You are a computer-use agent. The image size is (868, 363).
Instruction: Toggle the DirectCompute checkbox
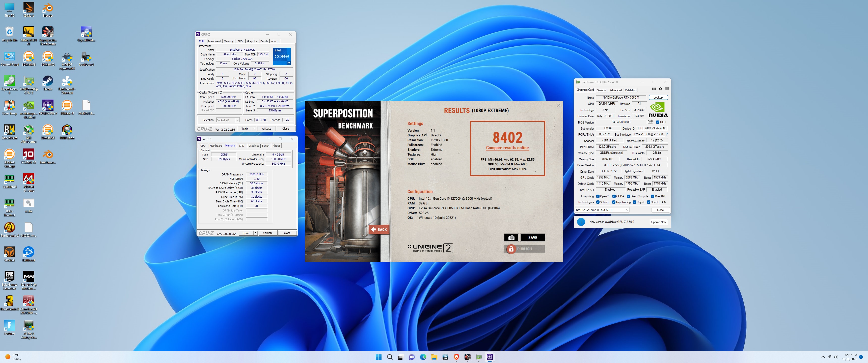(629, 196)
